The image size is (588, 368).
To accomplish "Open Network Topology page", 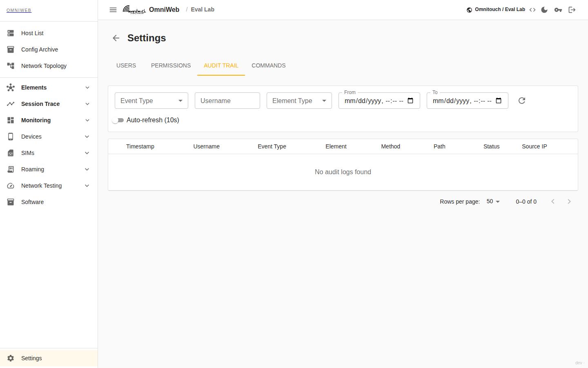I will [x=49, y=66].
